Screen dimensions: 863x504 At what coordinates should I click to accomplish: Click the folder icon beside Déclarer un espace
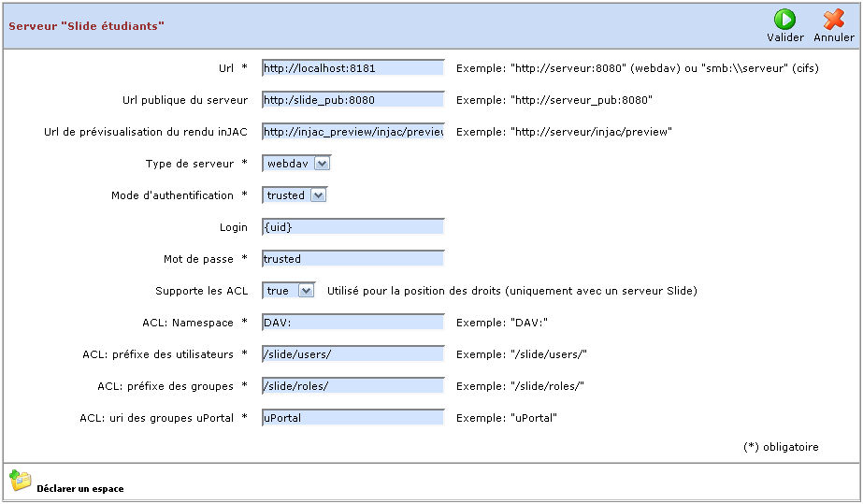pos(20,481)
